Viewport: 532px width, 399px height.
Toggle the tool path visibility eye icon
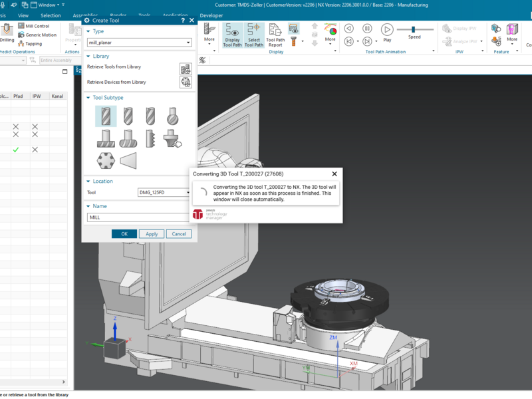[x=293, y=29]
